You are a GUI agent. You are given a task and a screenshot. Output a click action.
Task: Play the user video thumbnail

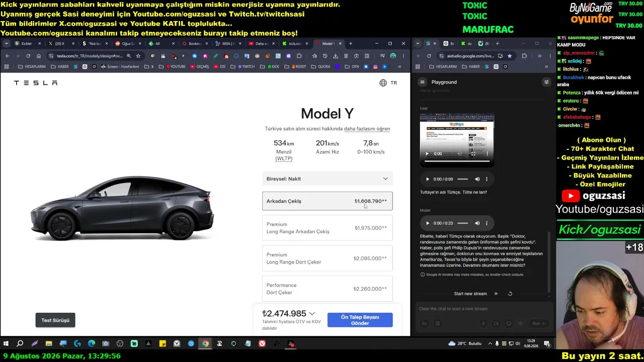[428, 154]
